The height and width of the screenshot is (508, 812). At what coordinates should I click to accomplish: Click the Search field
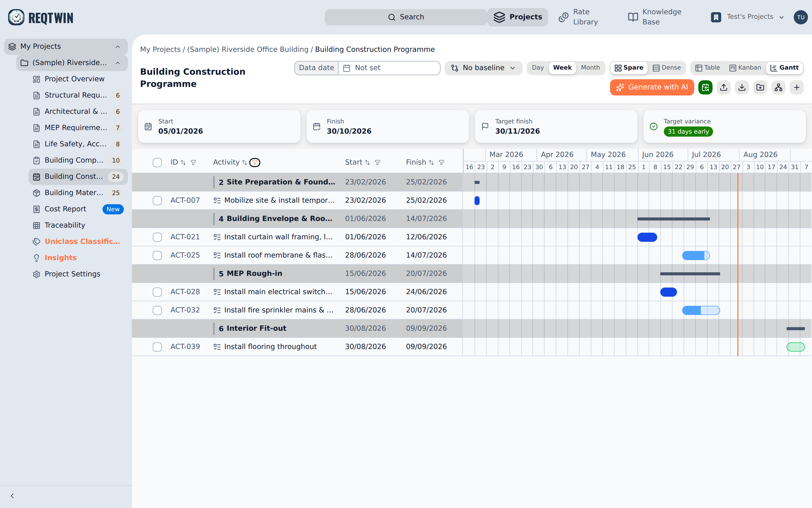(x=406, y=17)
